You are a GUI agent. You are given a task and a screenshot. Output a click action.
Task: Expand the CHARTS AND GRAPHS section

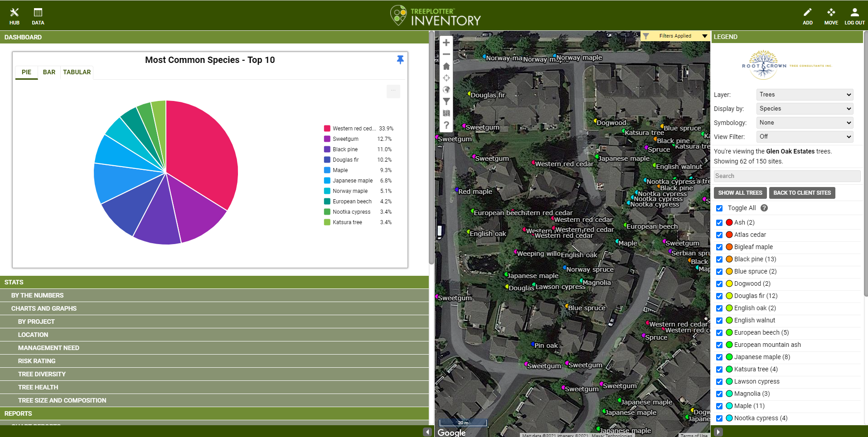pos(214,308)
